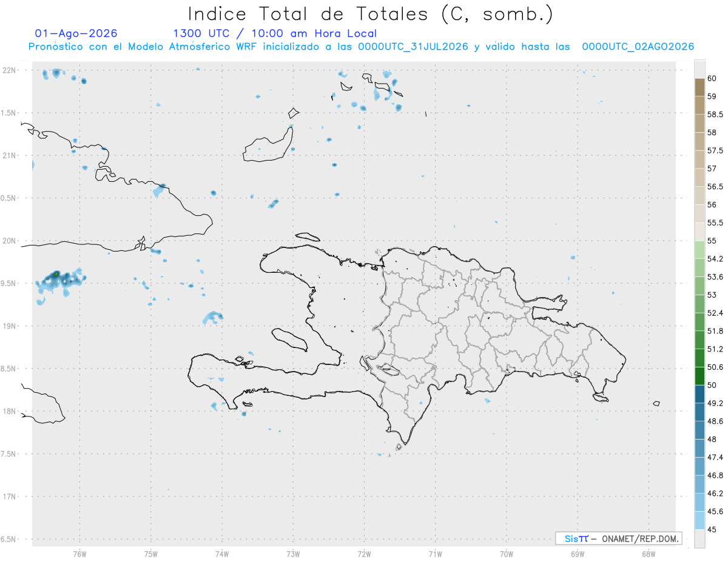Image resolution: width=728 pixels, height=562 pixels.
Task: Click the '75W' longitude label
Action: click(x=151, y=554)
